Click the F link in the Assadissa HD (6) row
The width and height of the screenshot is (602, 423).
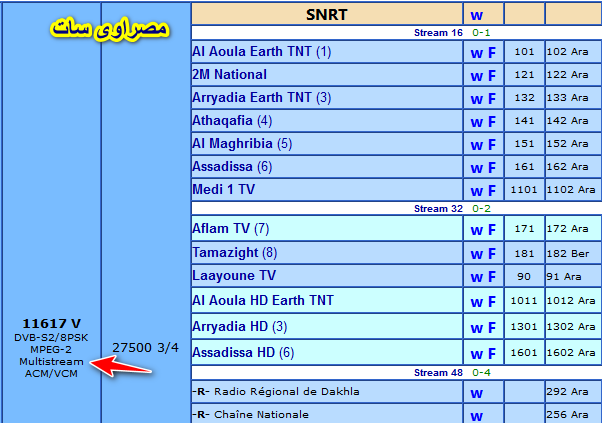492,354
